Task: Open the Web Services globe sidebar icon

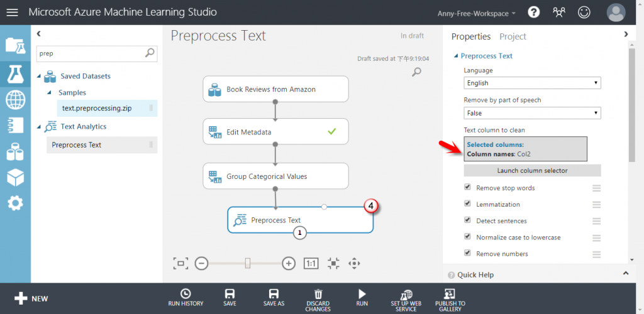Action: coord(16,100)
